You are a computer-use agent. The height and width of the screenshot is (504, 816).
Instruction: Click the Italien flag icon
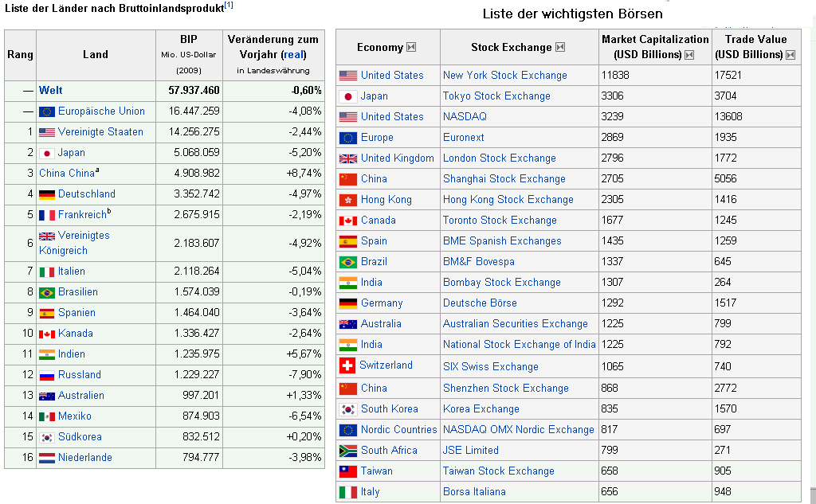click(x=47, y=272)
